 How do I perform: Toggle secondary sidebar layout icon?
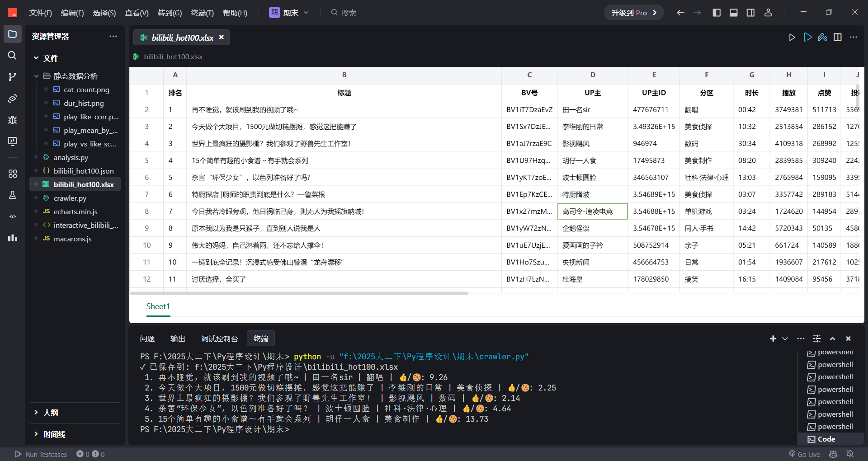[750, 13]
